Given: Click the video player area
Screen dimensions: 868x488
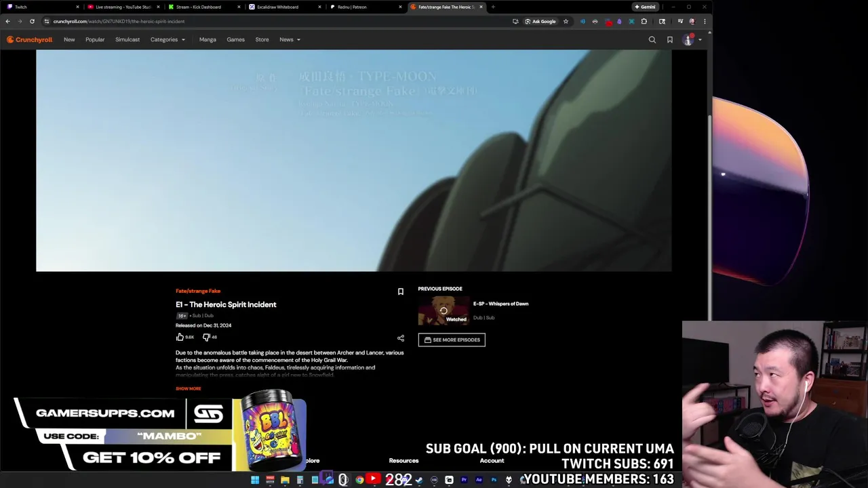Looking at the screenshot, I should (354, 161).
